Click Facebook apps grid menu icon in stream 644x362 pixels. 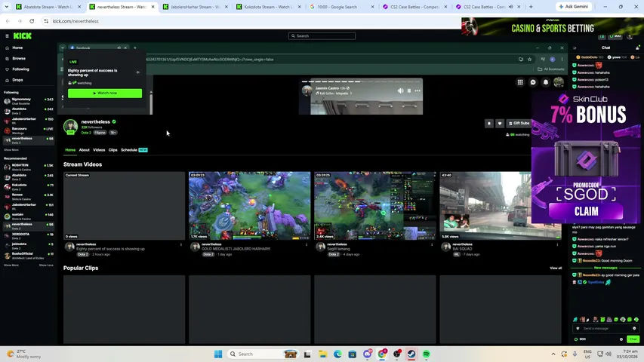(520, 82)
